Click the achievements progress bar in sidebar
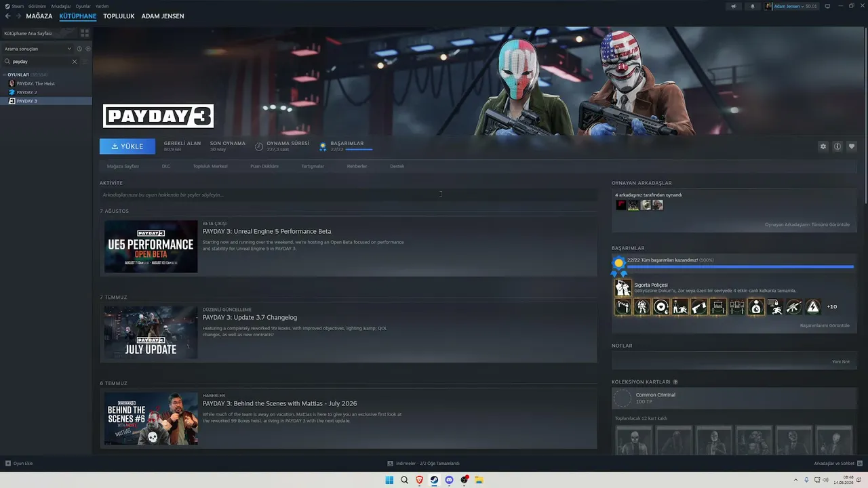This screenshot has height=488, width=868. (740, 267)
